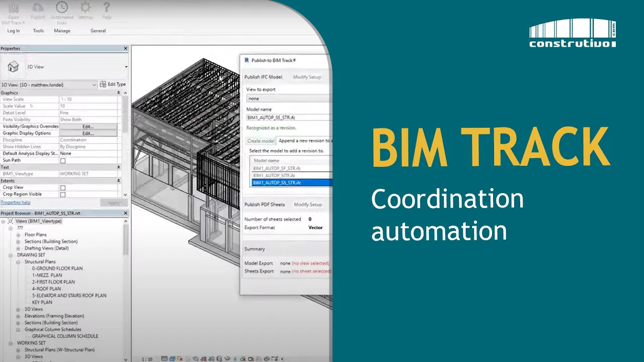The image size is (644, 362).
Task: Edit Graphic Display Options
Action: [88, 133]
